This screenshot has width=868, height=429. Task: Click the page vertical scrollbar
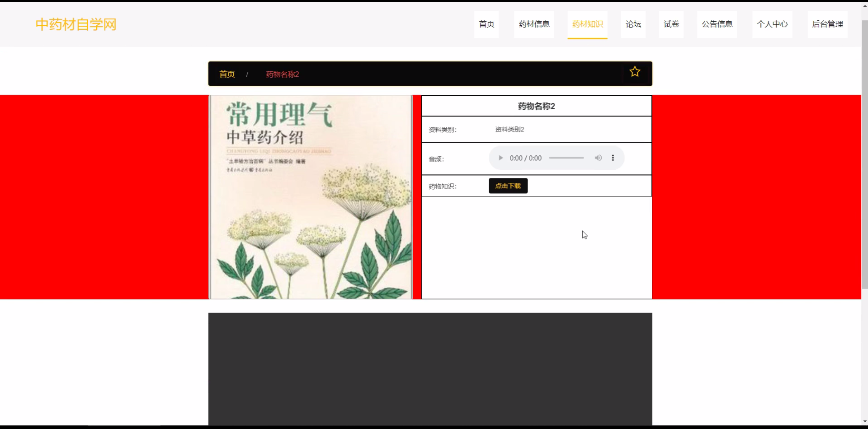864,154
